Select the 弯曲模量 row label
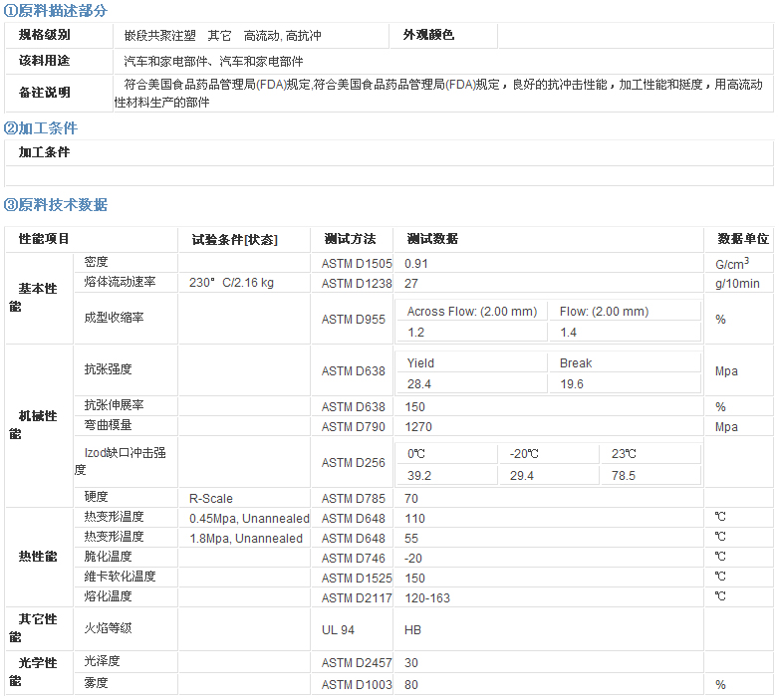This screenshot has width=779, height=700. tap(108, 425)
